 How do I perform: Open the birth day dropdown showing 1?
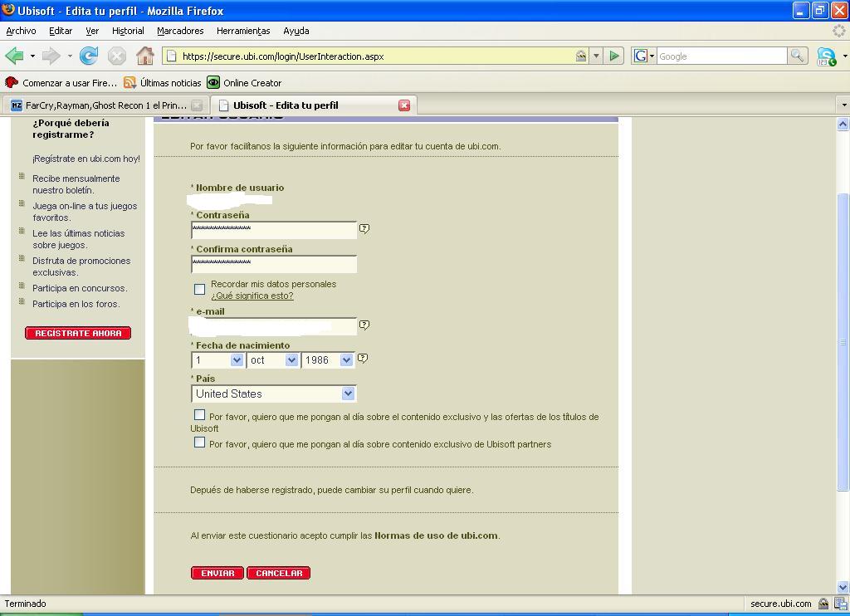[x=217, y=360]
